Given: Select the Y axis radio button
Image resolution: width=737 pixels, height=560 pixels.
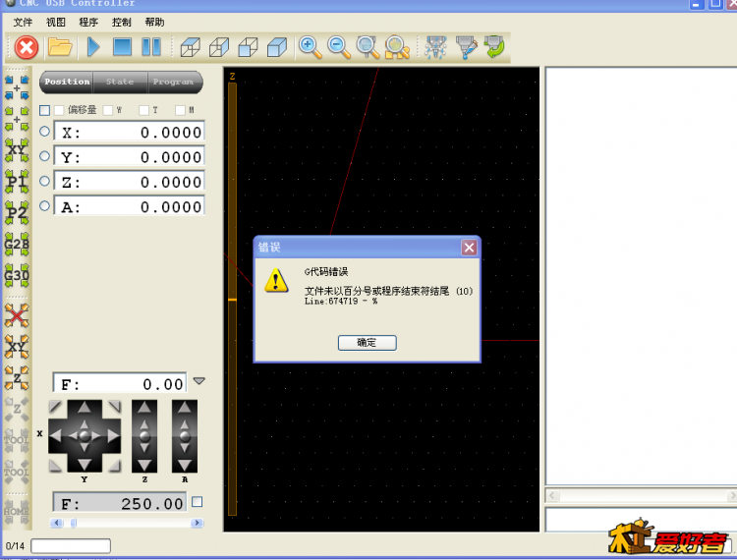Looking at the screenshot, I should 44,156.
